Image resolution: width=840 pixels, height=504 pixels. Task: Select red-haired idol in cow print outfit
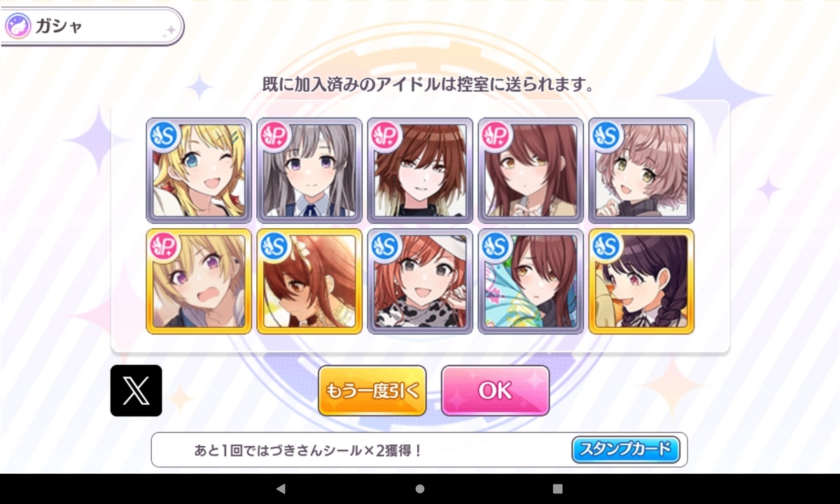point(420,281)
